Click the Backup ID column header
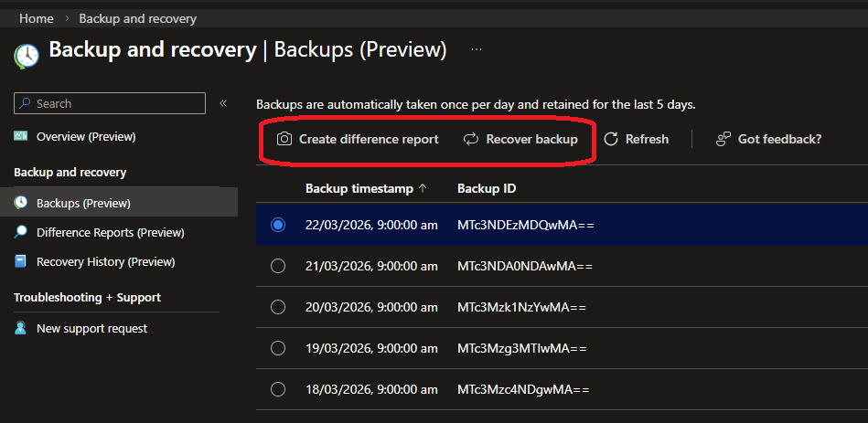 487,188
